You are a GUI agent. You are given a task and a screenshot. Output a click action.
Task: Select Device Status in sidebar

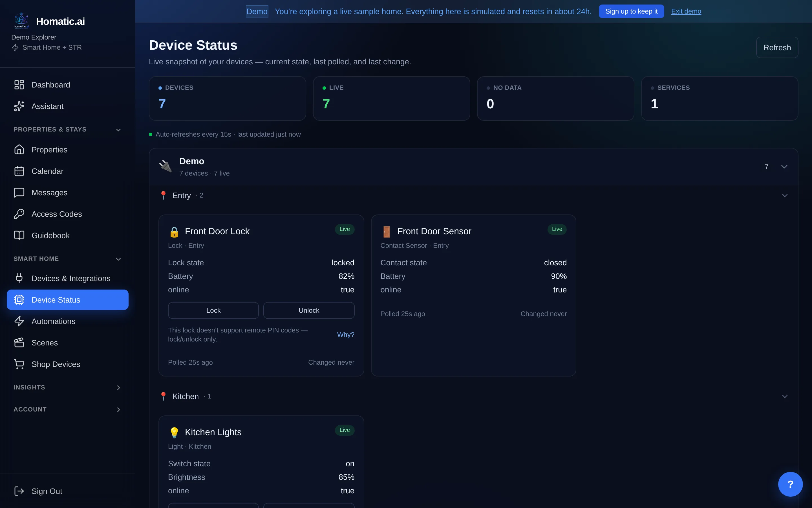(x=67, y=300)
